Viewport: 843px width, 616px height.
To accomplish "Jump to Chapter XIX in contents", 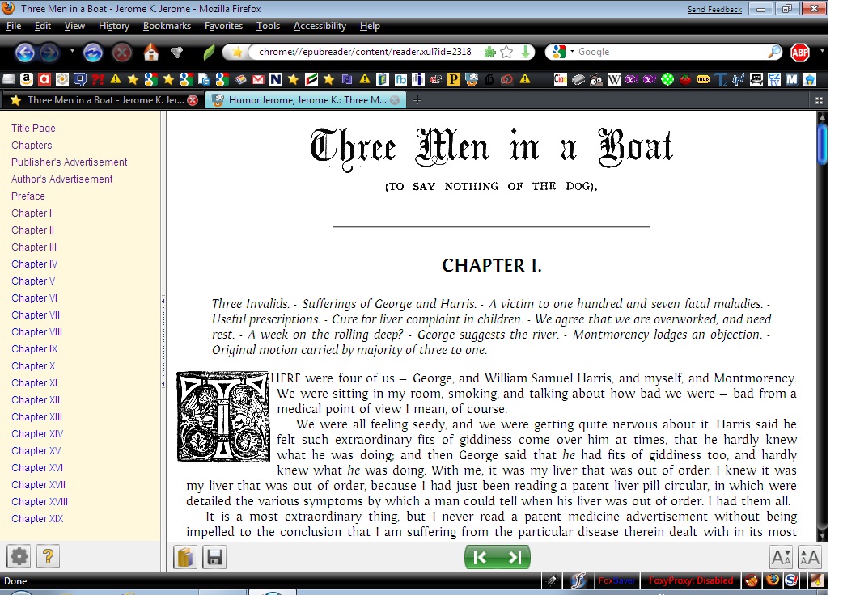I will pos(37,519).
